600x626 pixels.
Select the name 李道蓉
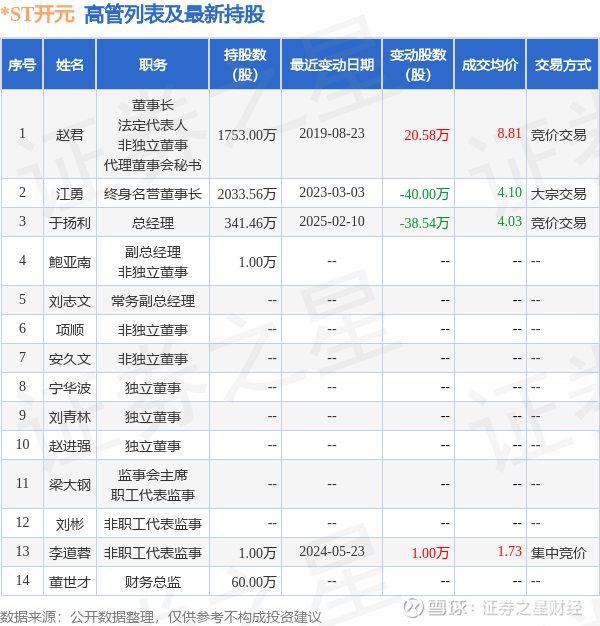(x=69, y=553)
